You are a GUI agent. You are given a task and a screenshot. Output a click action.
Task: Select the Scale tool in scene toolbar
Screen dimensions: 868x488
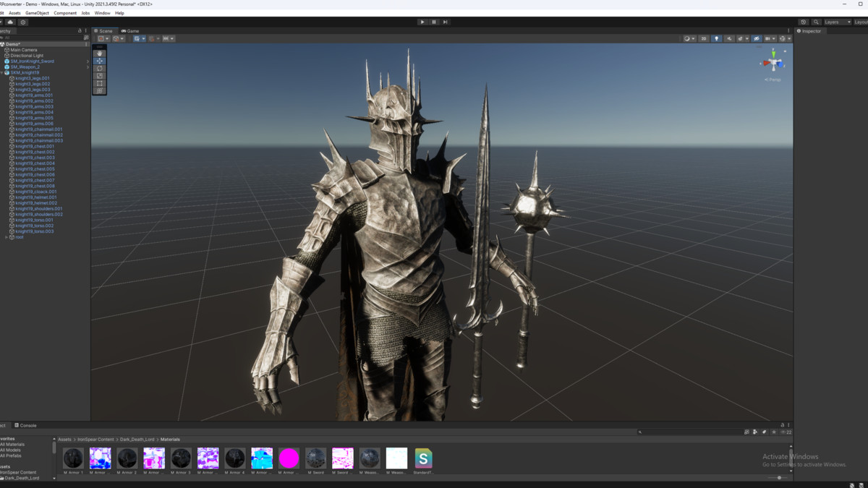point(100,76)
